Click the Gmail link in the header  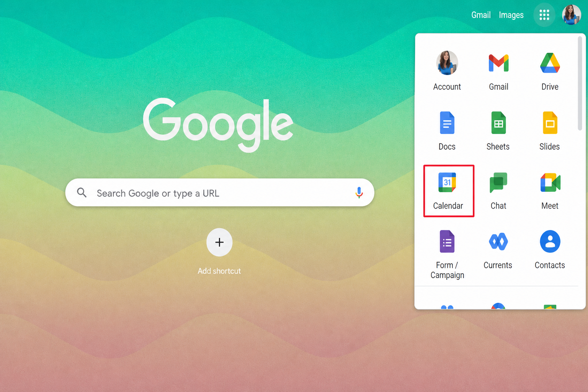tap(481, 15)
